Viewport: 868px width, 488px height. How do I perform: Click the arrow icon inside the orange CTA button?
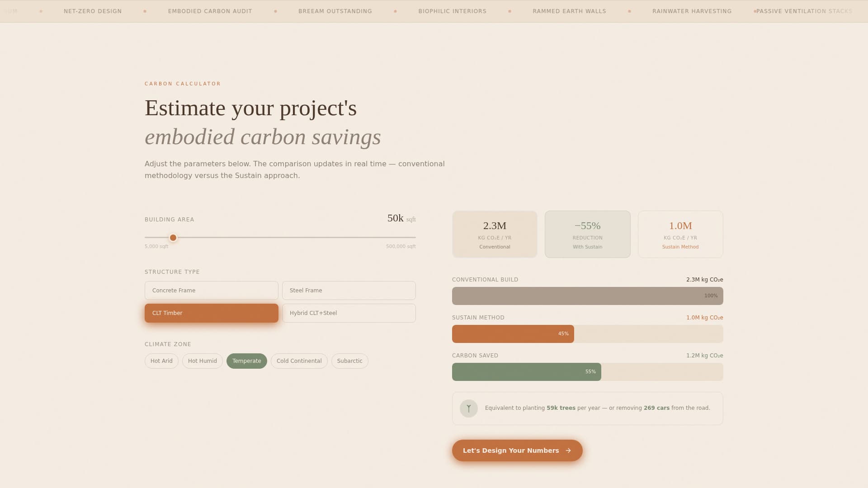[568, 450]
